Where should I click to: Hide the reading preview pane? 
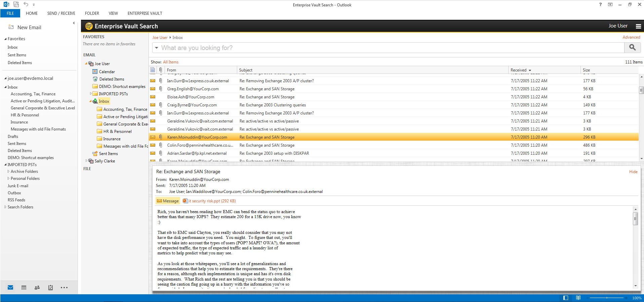pyautogui.click(x=633, y=171)
